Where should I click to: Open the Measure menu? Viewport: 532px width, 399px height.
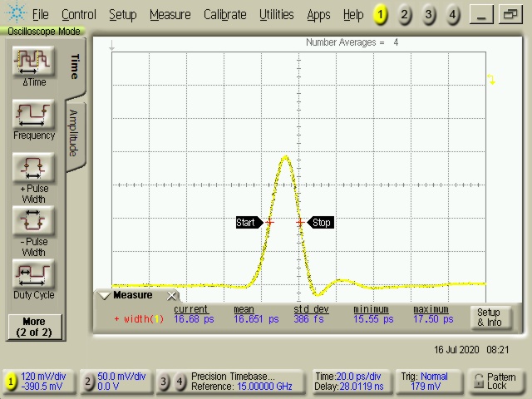point(170,14)
